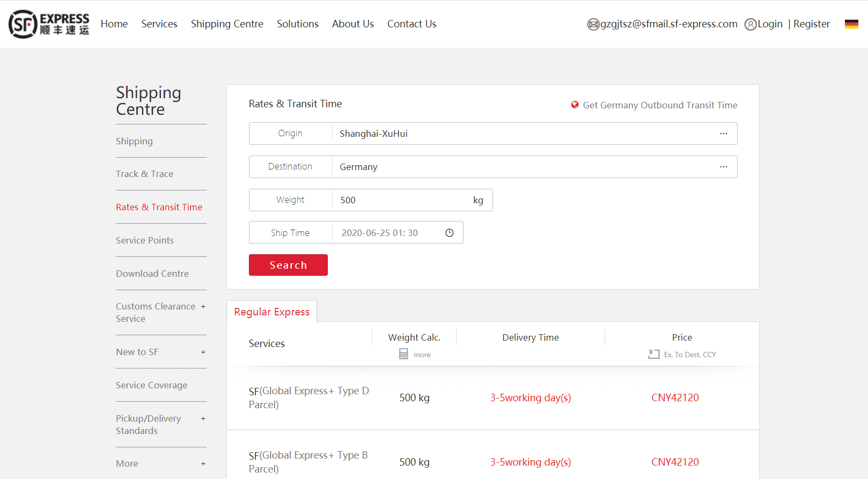This screenshot has height=479, width=868.
Task: Open Service Coverage in the sidebar
Action: (152, 385)
